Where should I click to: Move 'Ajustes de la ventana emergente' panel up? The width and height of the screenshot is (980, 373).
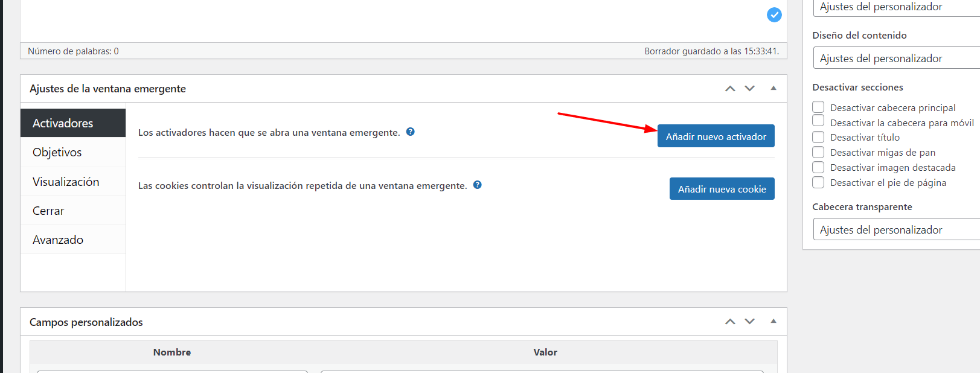click(730, 88)
